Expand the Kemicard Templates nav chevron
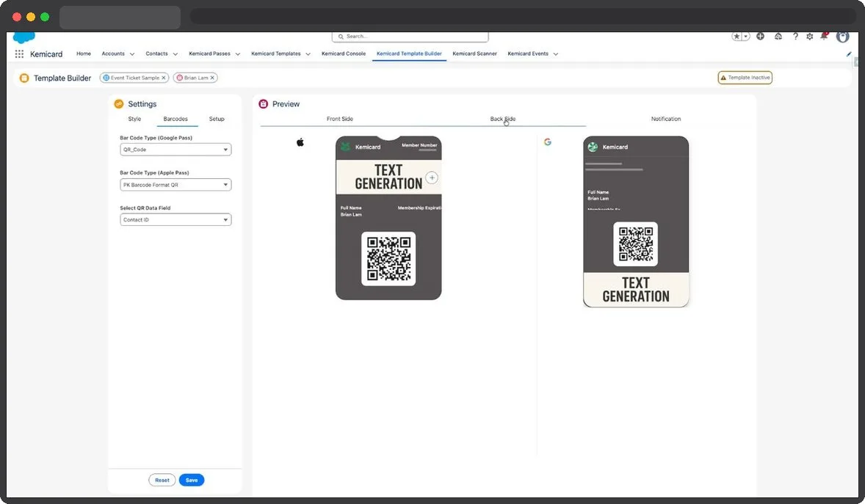865x504 pixels. point(308,54)
